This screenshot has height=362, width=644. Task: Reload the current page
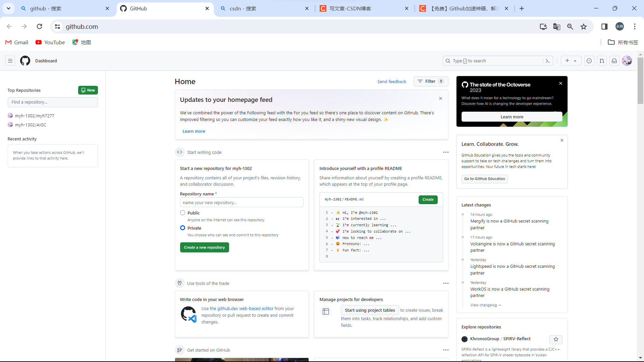39,26
